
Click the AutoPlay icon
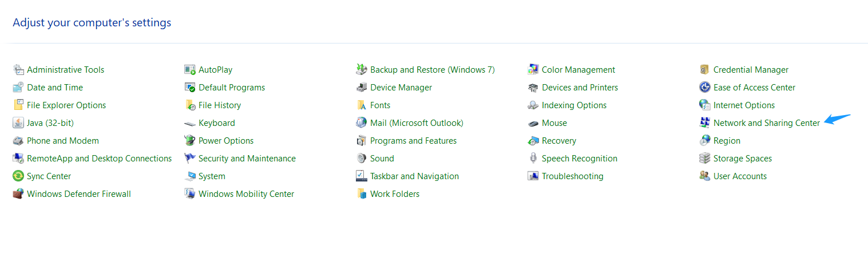[x=189, y=70]
